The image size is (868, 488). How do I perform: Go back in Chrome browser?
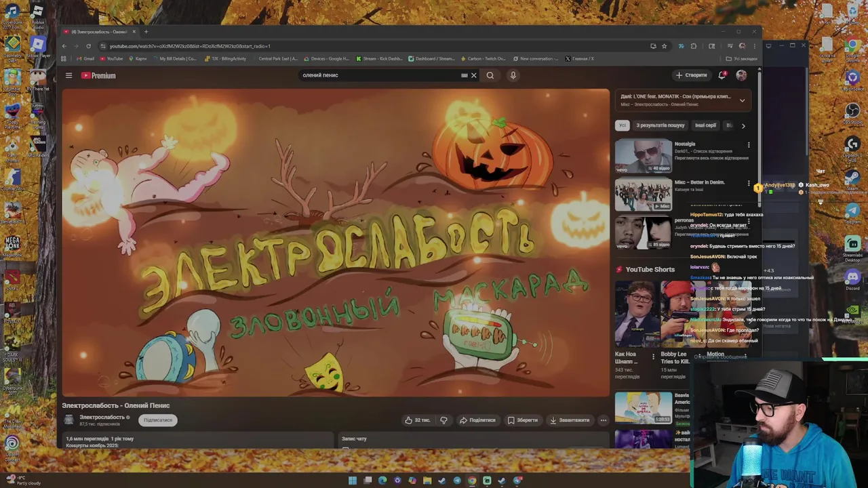(64, 46)
